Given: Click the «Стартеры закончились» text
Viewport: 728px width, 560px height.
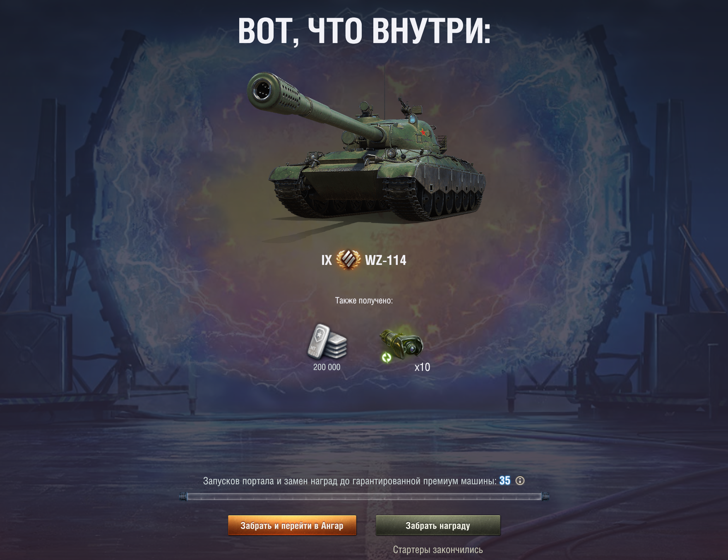Looking at the screenshot, I should tap(438, 550).
